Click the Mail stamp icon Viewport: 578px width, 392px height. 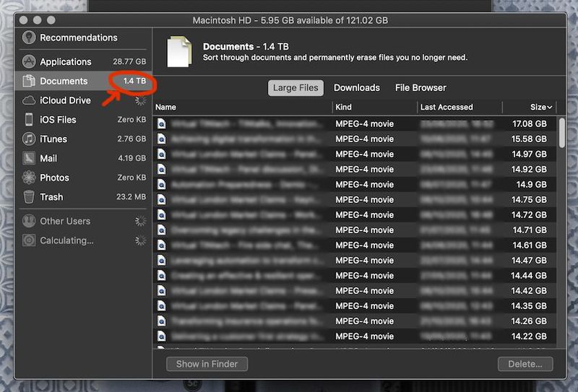pos(29,158)
